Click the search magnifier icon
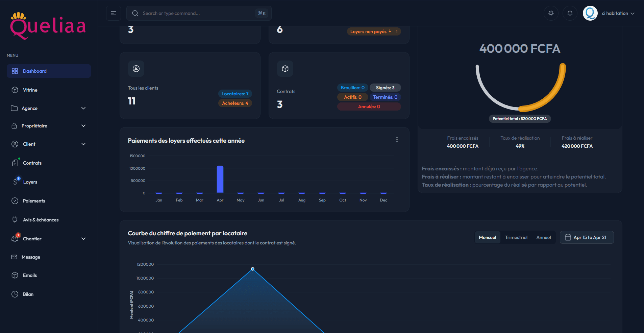 coord(135,13)
